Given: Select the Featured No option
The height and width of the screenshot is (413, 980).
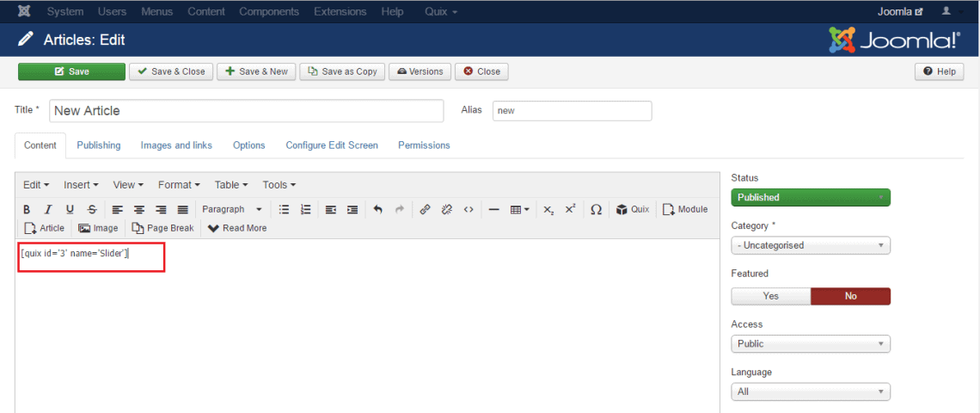Looking at the screenshot, I should click(x=850, y=296).
